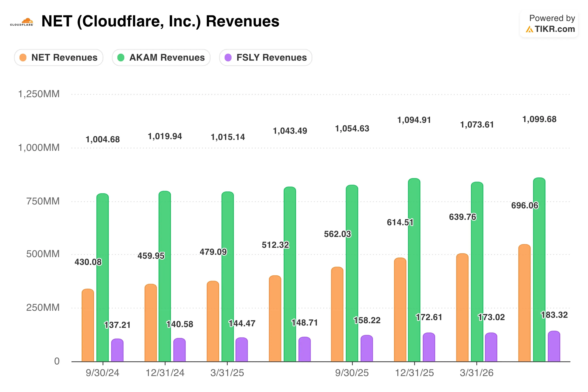
Task: Click the 1,000MM y-axis label
Action: [x=39, y=148]
